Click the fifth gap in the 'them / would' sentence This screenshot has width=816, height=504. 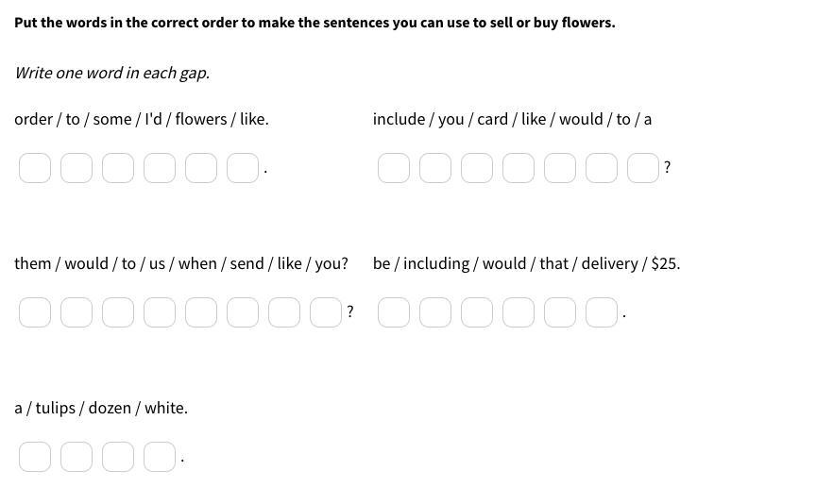(x=201, y=312)
